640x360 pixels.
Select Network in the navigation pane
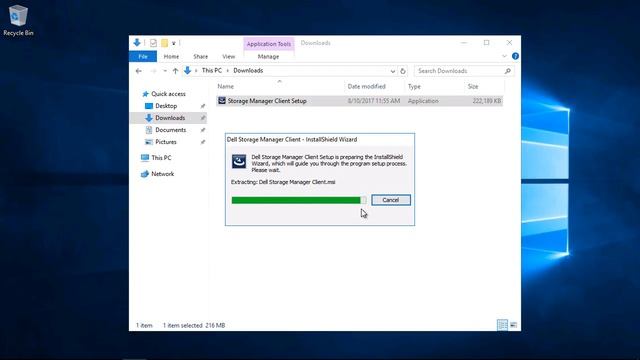point(162,174)
